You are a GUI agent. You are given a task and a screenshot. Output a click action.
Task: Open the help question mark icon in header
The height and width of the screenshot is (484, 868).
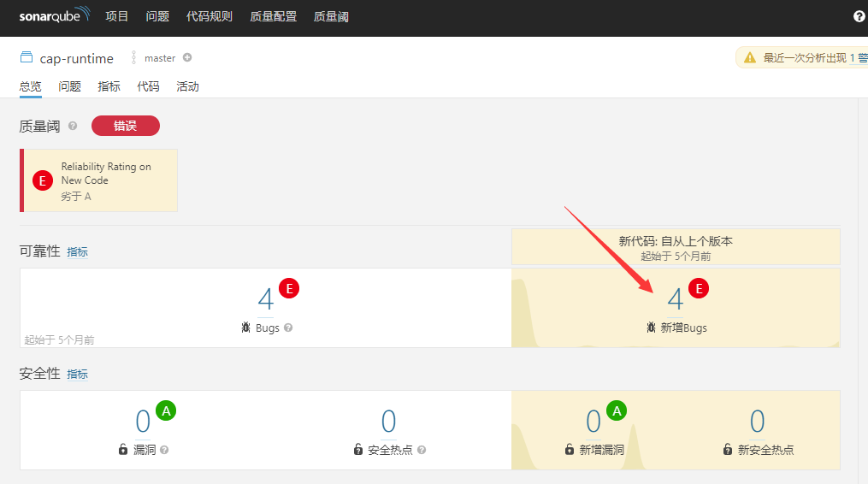click(859, 17)
